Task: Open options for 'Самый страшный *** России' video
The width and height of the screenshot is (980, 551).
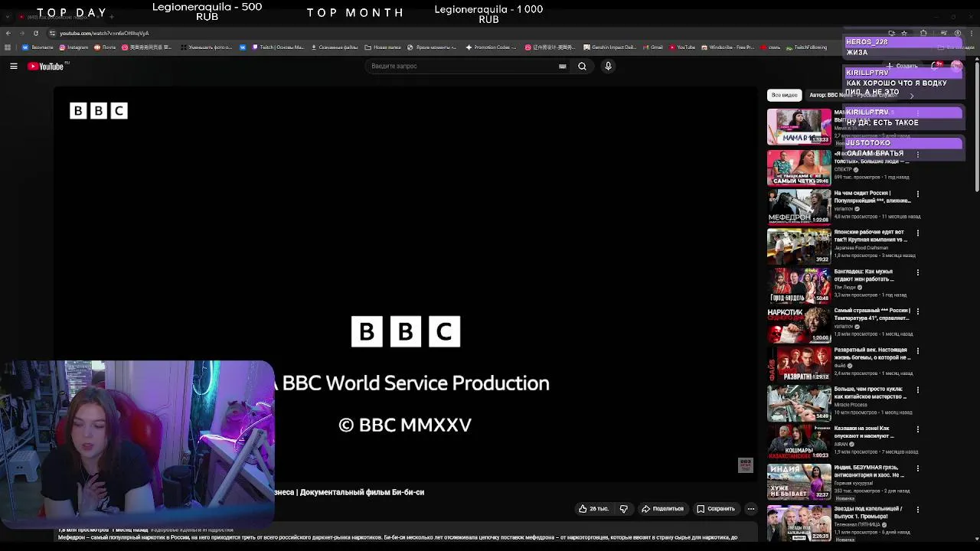Action: click(x=918, y=311)
